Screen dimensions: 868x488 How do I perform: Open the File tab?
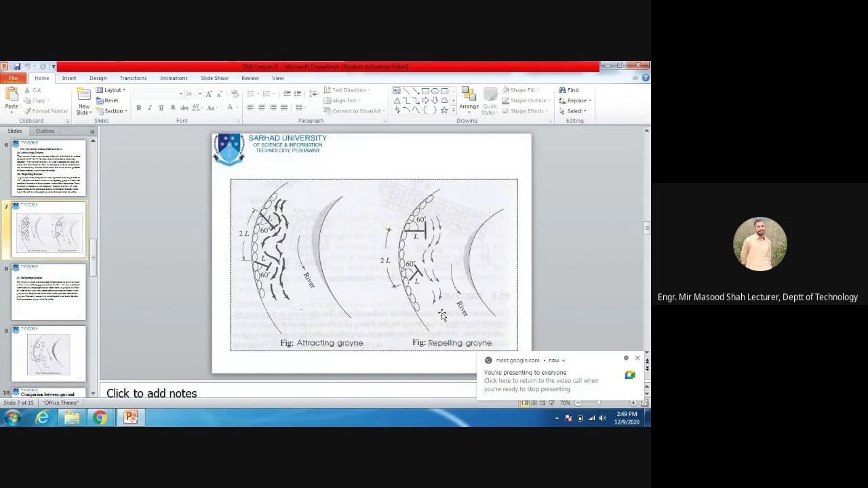point(13,78)
